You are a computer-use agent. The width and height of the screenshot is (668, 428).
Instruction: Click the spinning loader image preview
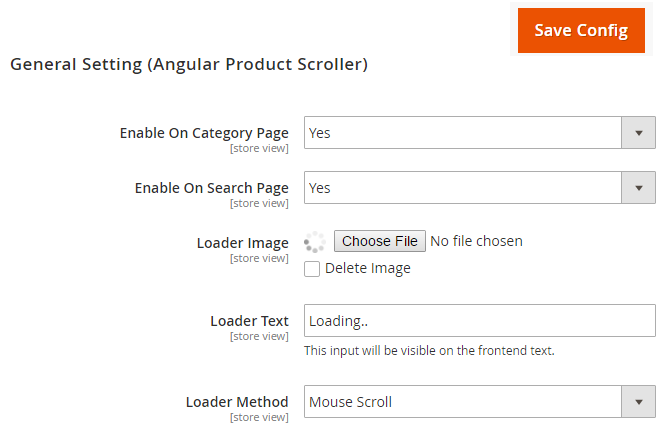[x=314, y=241]
